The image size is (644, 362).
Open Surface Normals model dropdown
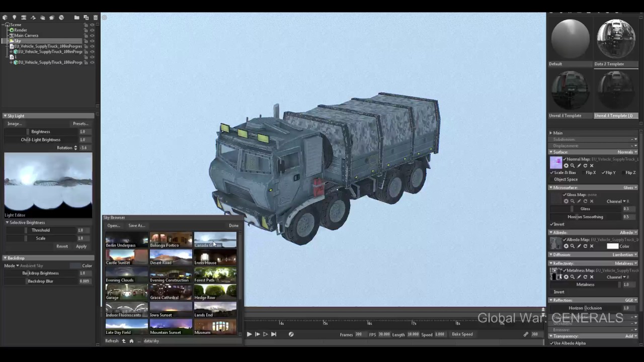pyautogui.click(x=627, y=152)
